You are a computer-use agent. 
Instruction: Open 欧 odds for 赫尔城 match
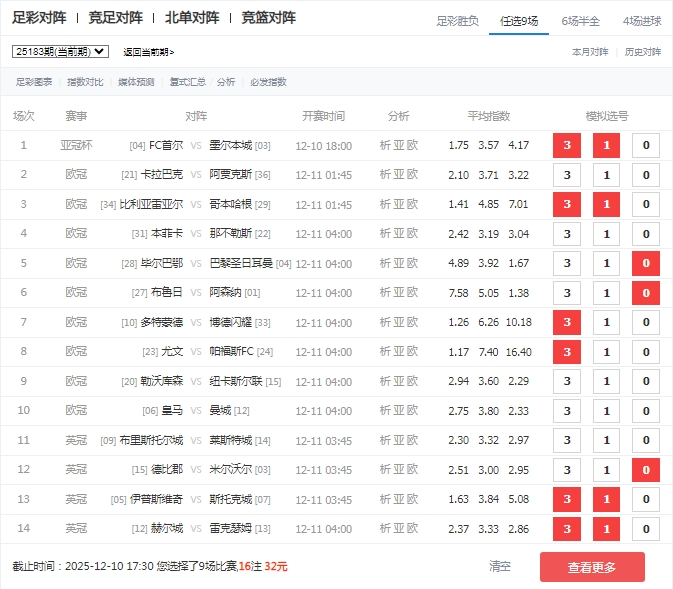412,529
